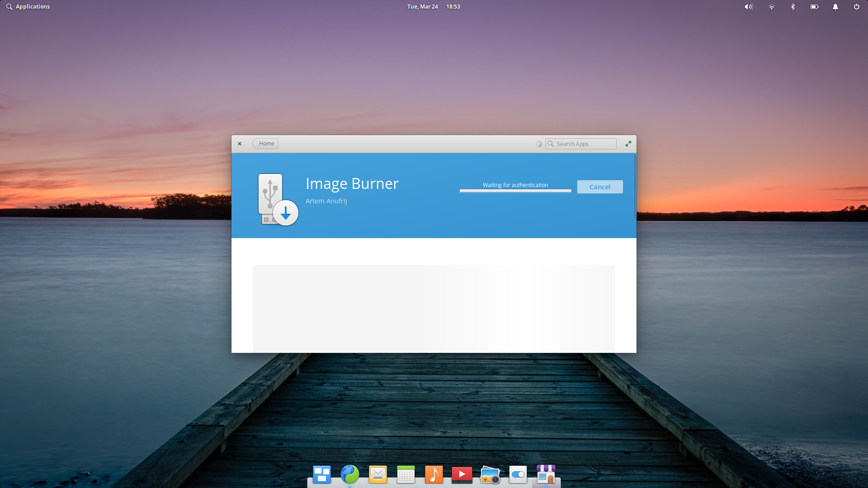Go back with the Home button
Viewport: 868px width, 488px height.
point(265,144)
